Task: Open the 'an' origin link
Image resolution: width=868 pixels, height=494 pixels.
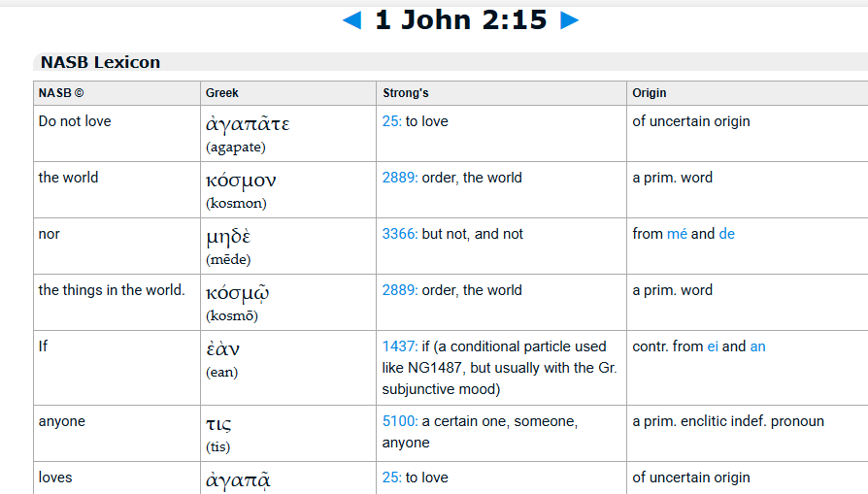Action: coord(757,346)
